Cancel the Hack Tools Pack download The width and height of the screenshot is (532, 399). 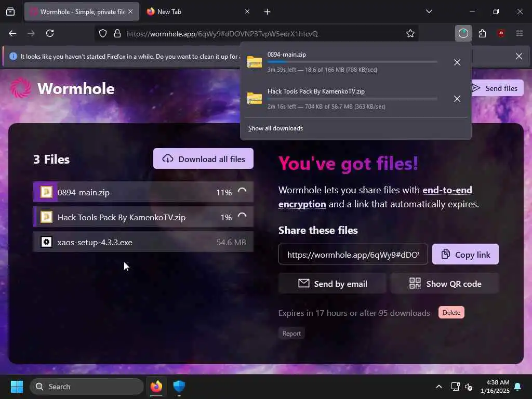457,99
